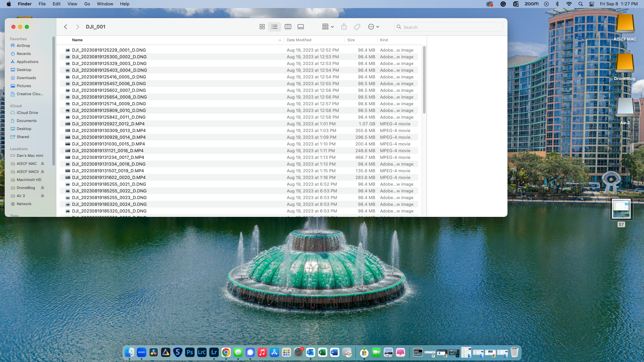Open Creative Cloud Files in sidebar

30,94
